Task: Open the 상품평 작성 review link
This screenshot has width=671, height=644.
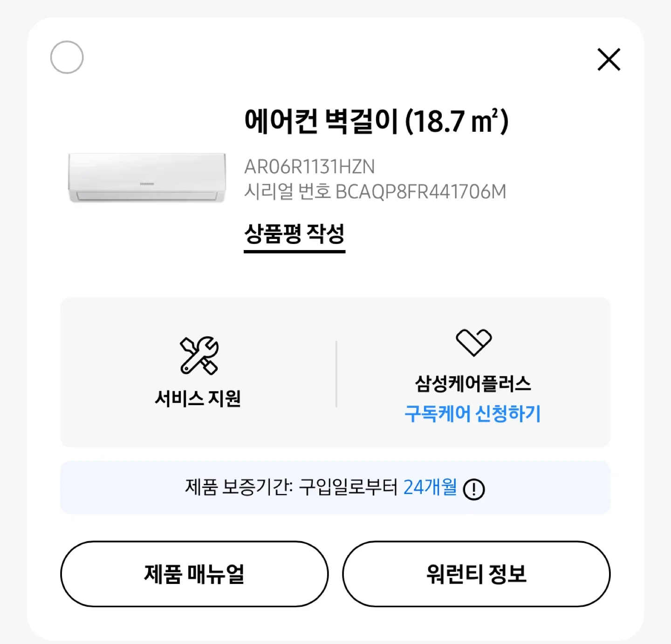Action: coord(294,234)
